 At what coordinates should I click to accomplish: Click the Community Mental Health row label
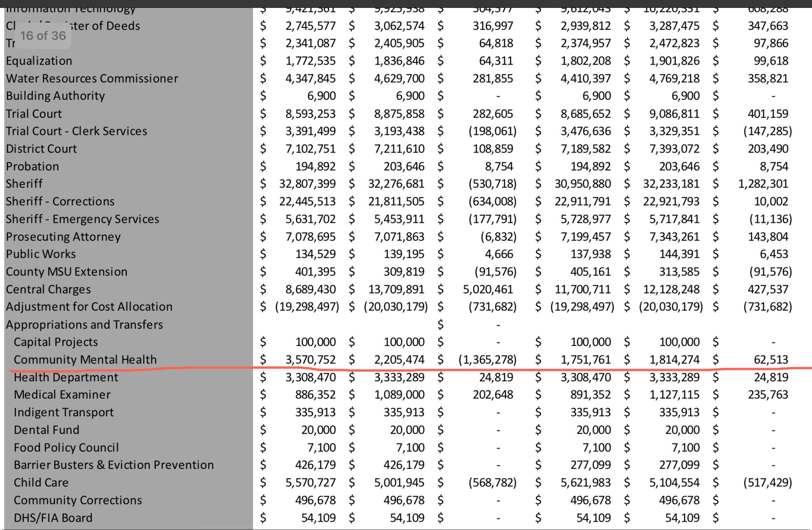click(85, 360)
